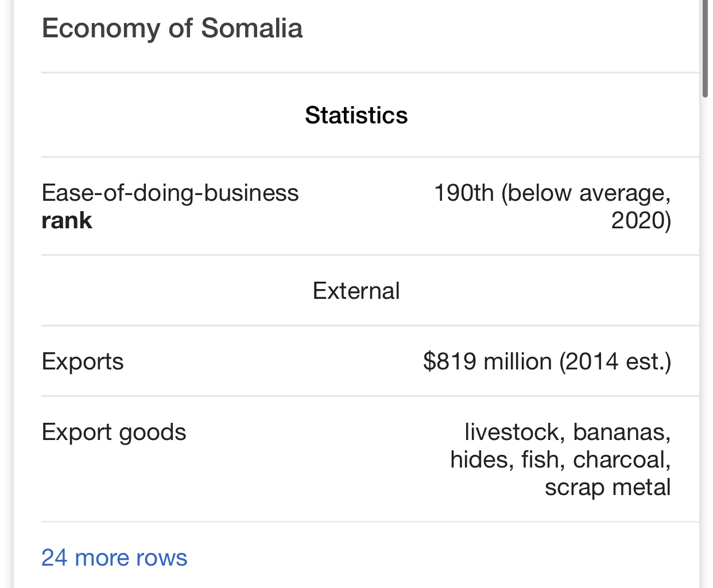Click the word 'livestock' in export goods
The width and height of the screenshot is (713, 588).
[x=513, y=432]
